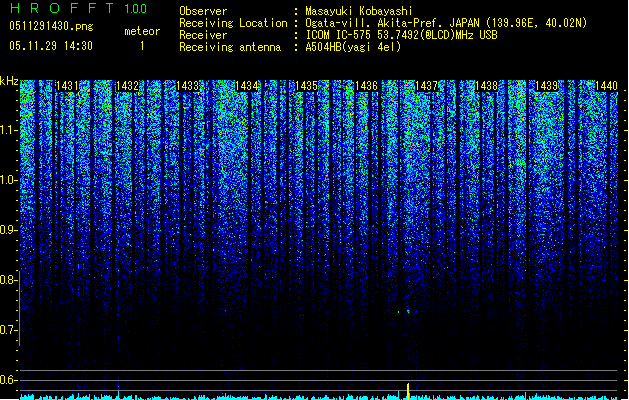The image size is (629, 400).
Task: Select the file name 0511291430.png
Action: tap(51, 26)
